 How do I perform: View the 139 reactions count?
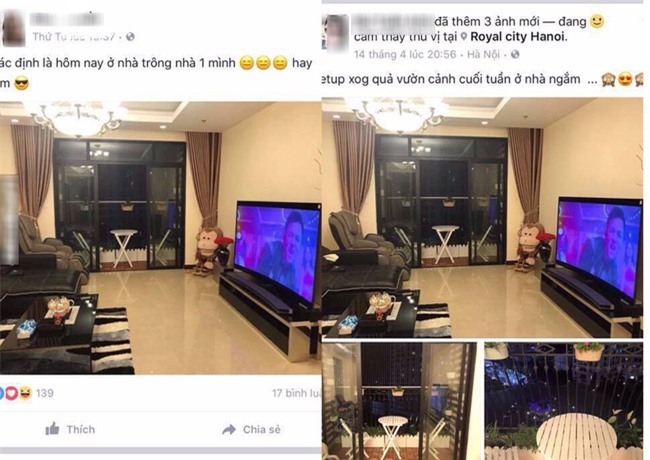(44, 393)
